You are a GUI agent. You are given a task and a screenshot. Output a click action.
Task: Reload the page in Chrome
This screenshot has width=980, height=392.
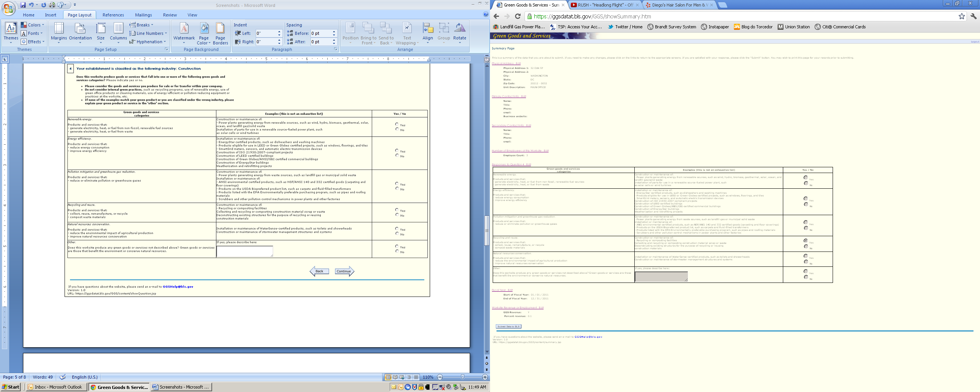(x=518, y=16)
